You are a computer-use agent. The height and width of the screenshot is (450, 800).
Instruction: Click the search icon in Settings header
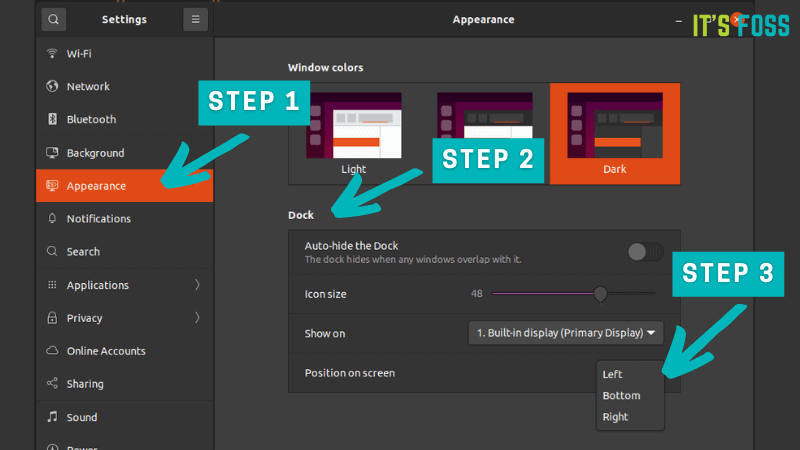pyautogui.click(x=53, y=19)
